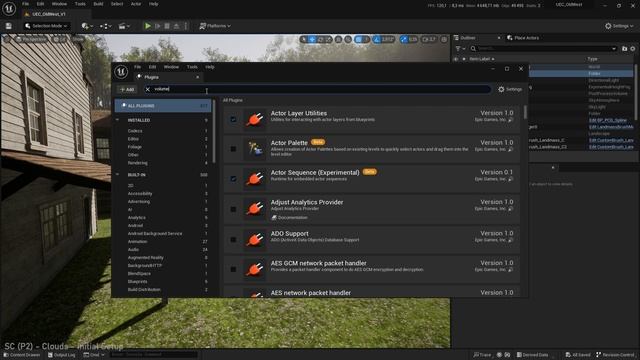Open the Cinematics clapperboard icon menu
640x360 pixels.
(x=124, y=26)
